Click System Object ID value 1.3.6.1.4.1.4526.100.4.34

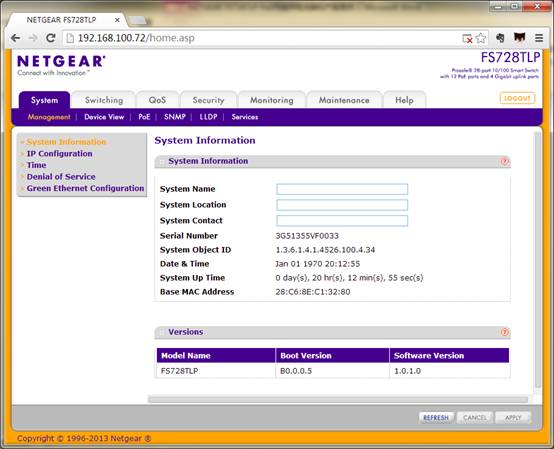coord(325,250)
